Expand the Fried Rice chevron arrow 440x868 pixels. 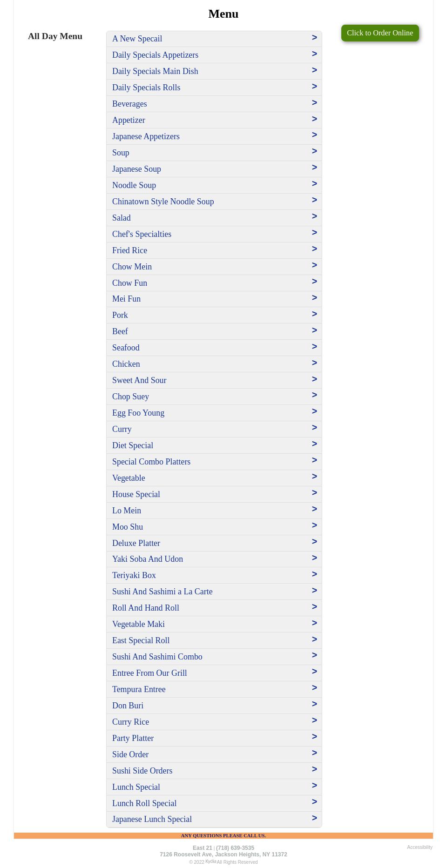(x=314, y=249)
